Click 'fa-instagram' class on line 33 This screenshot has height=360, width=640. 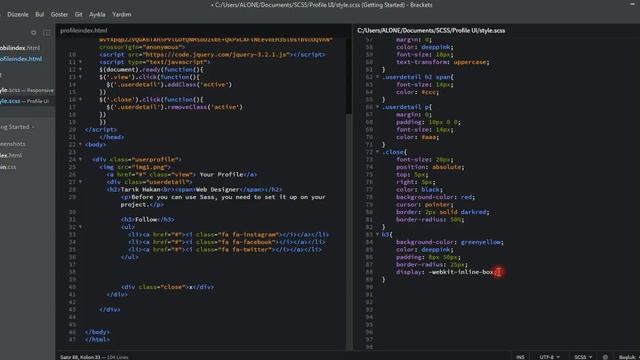click(x=254, y=234)
